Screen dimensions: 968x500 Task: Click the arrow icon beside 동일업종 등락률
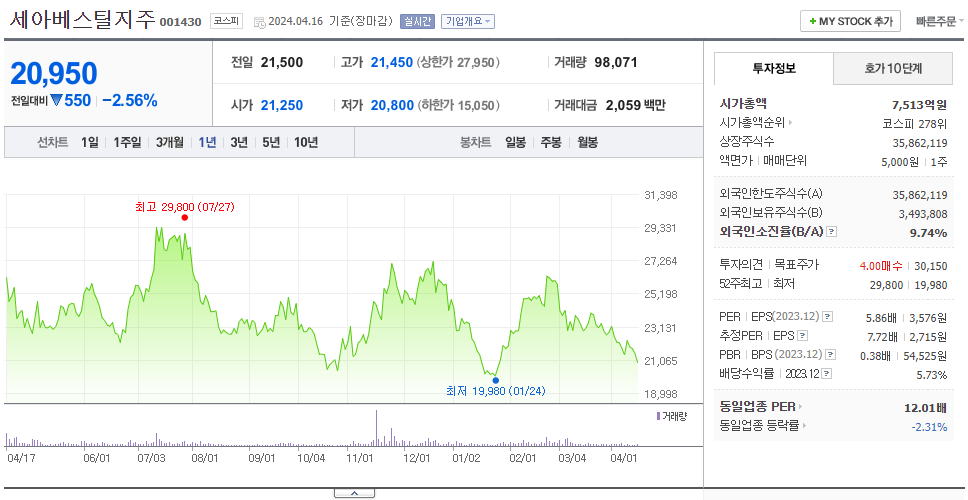pos(804,425)
